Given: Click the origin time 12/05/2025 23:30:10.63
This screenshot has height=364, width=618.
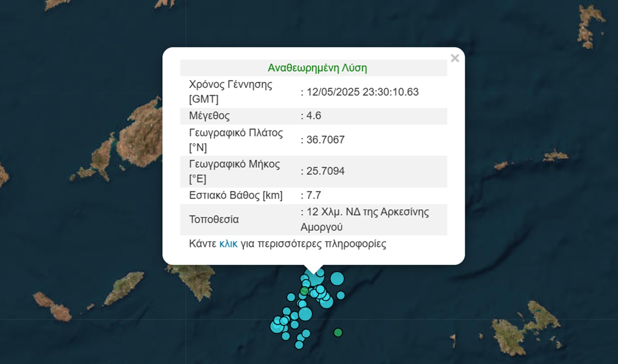Looking at the screenshot, I should pos(362,92).
